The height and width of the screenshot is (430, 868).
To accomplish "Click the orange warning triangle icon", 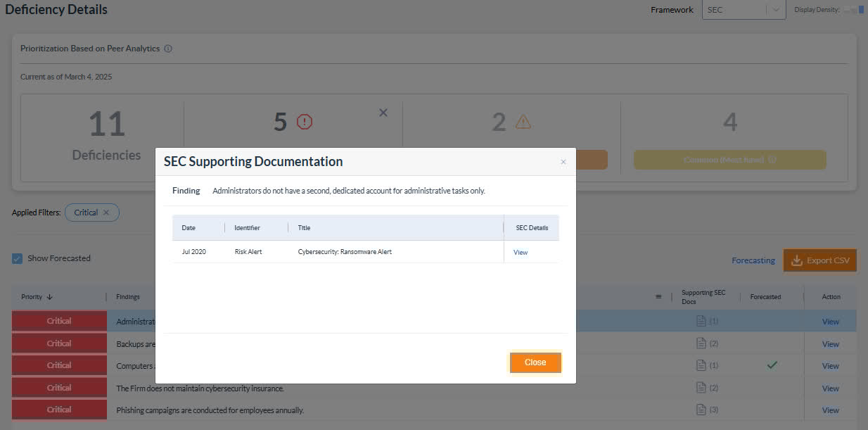I will [523, 122].
